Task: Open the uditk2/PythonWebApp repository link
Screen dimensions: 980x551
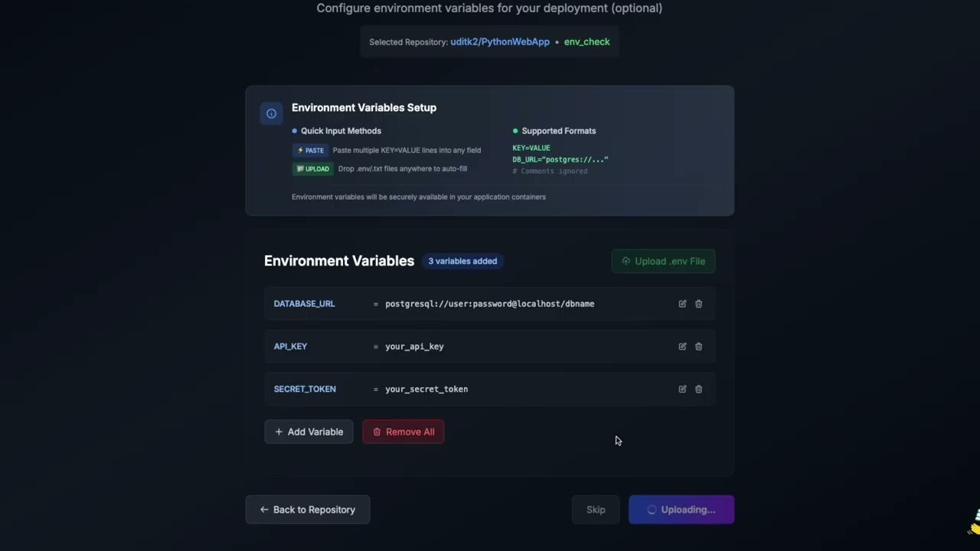Action: click(x=499, y=42)
